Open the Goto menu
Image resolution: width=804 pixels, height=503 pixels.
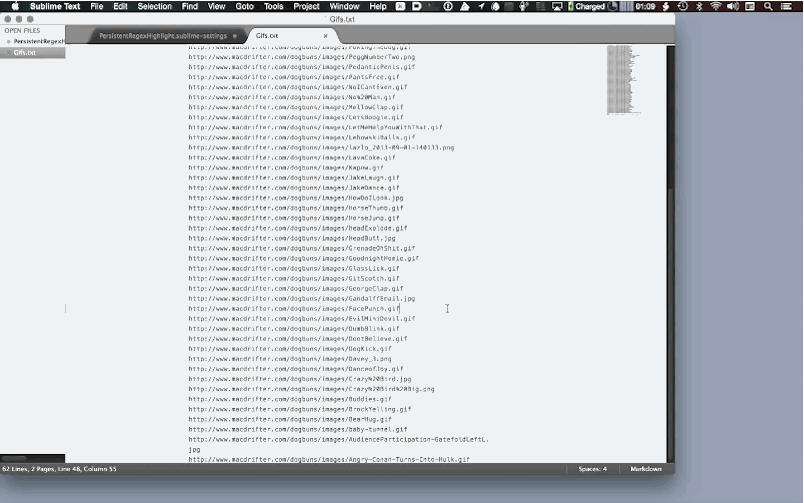245,6
